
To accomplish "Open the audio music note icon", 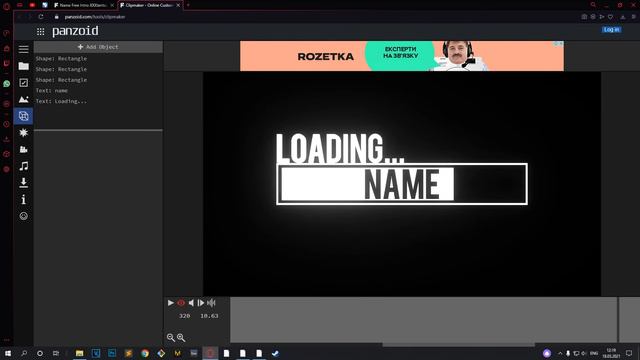I will tap(24, 166).
